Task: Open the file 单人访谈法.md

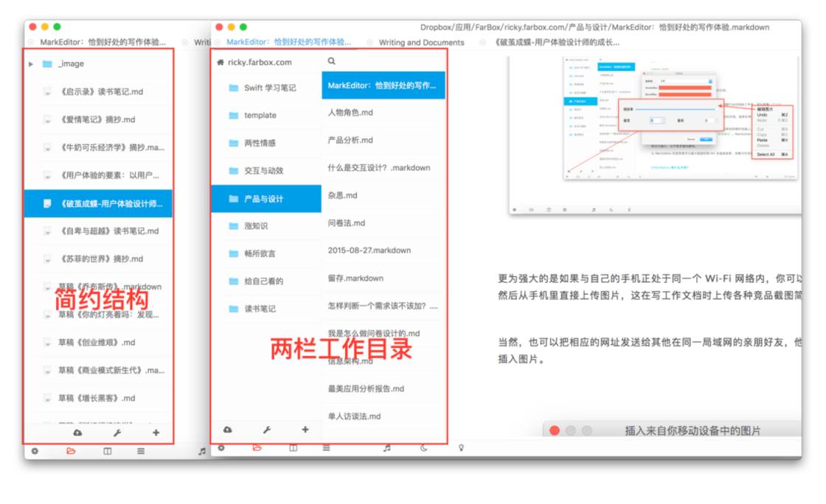Action: point(383,416)
